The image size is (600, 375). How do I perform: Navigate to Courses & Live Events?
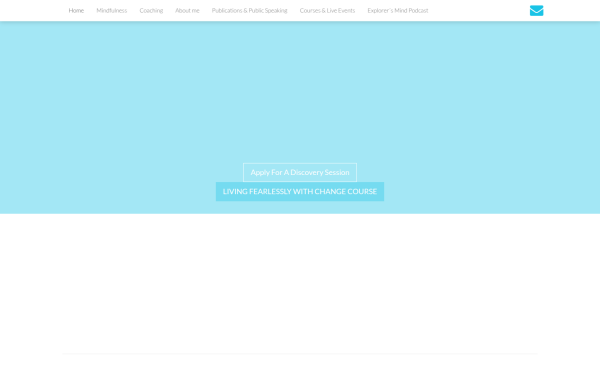327,11
